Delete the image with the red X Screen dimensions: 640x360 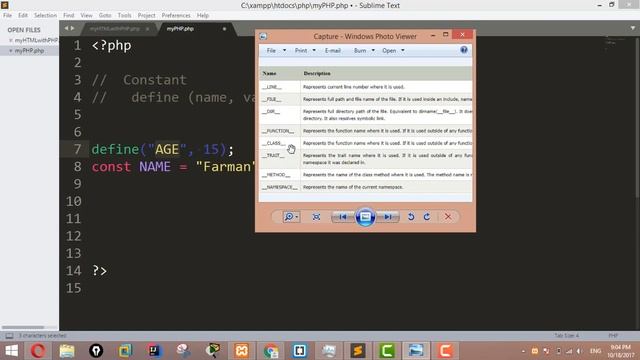click(448, 217)
